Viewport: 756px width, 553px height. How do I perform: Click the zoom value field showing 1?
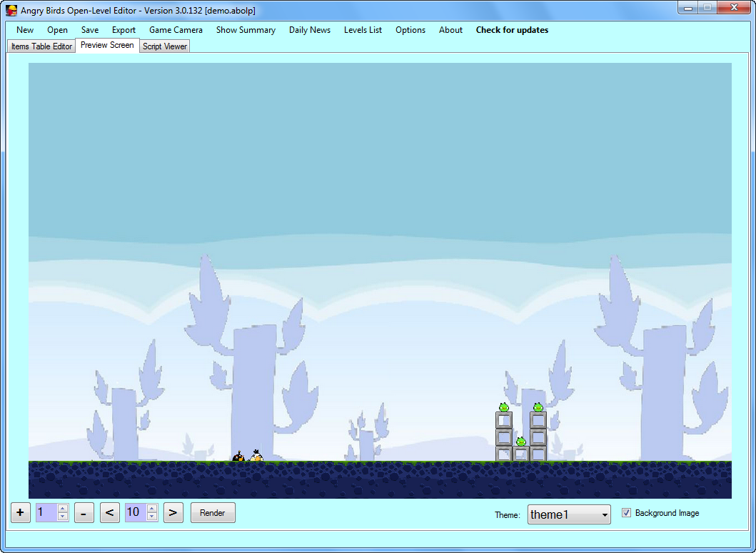pyautogui.click(x=47, y=512)
